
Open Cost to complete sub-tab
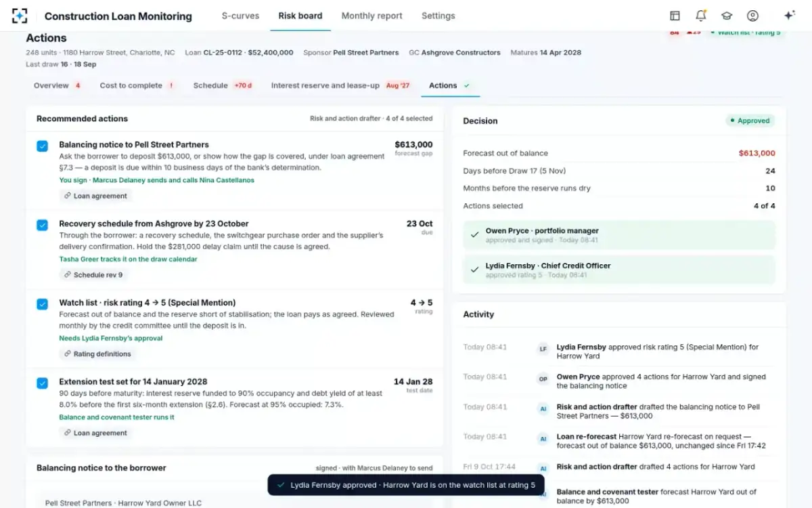137,85
